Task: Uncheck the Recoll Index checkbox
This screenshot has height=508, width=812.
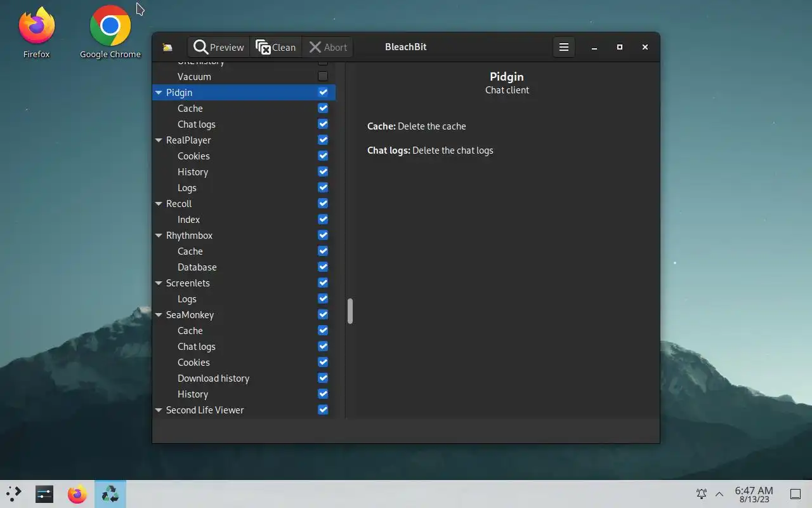Action: tap(323, 219)
